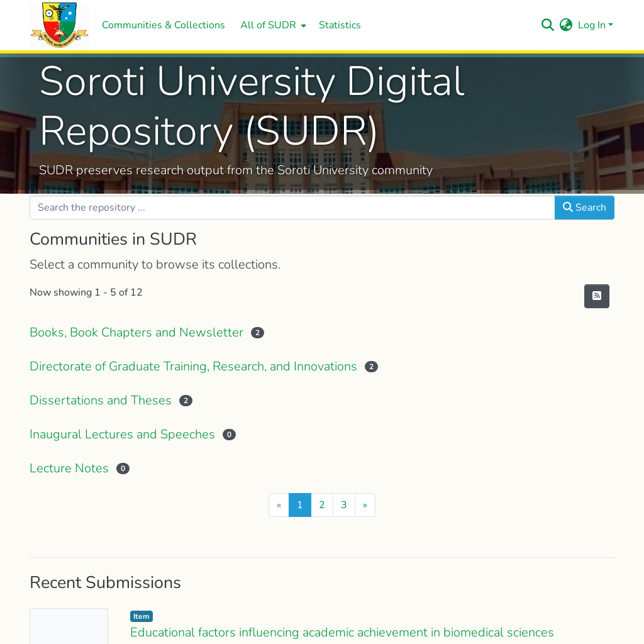Image resolution: width=644 pixels, height=644 pixels.
Task: Focus the Search the repository field
Action: click(292, 208)
